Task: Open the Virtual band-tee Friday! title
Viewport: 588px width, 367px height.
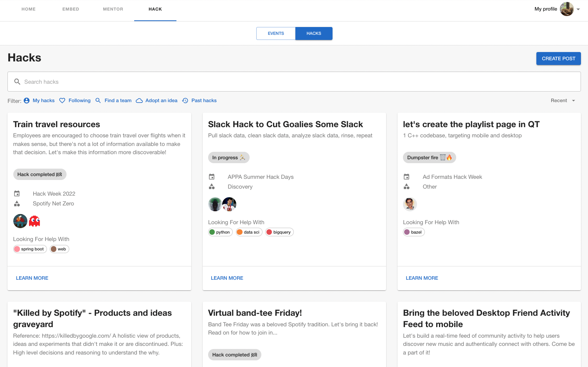Action: pyautogui.click(x=255, y=313)
